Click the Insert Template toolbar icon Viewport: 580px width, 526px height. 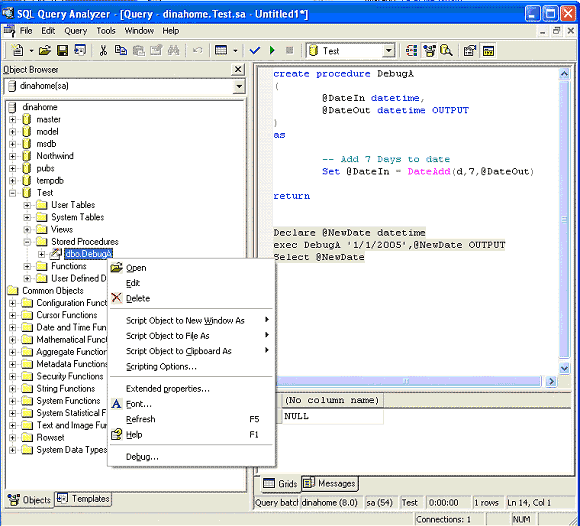pos(80,50)
